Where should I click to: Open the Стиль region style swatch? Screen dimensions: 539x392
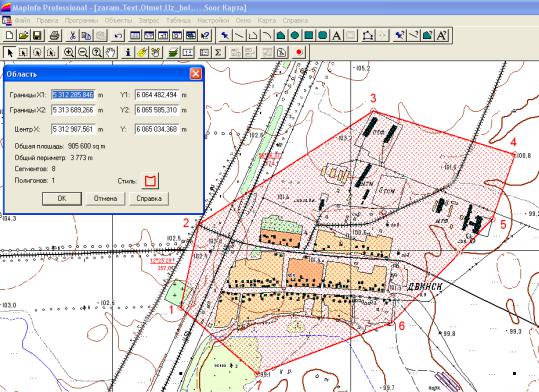click(x=150, y=181)
